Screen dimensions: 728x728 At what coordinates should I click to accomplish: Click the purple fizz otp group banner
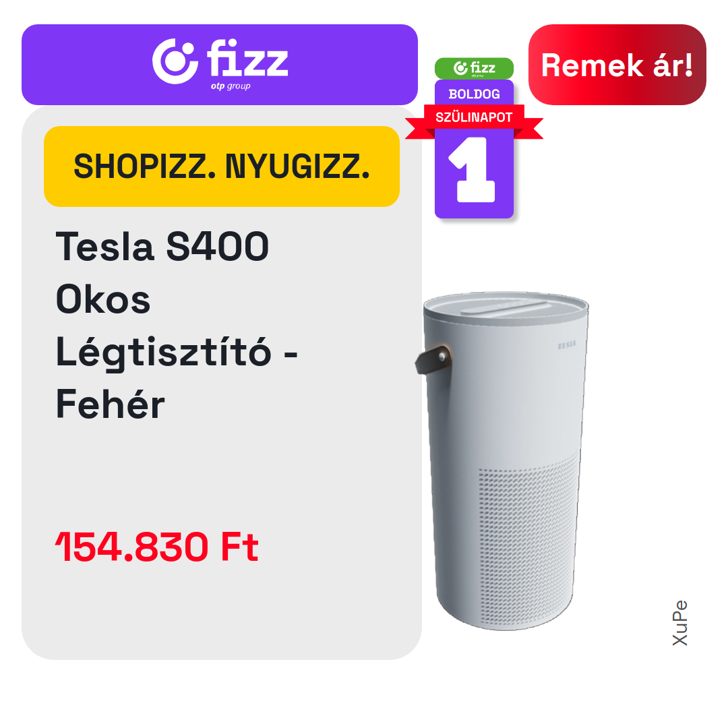tap(220, 65)
